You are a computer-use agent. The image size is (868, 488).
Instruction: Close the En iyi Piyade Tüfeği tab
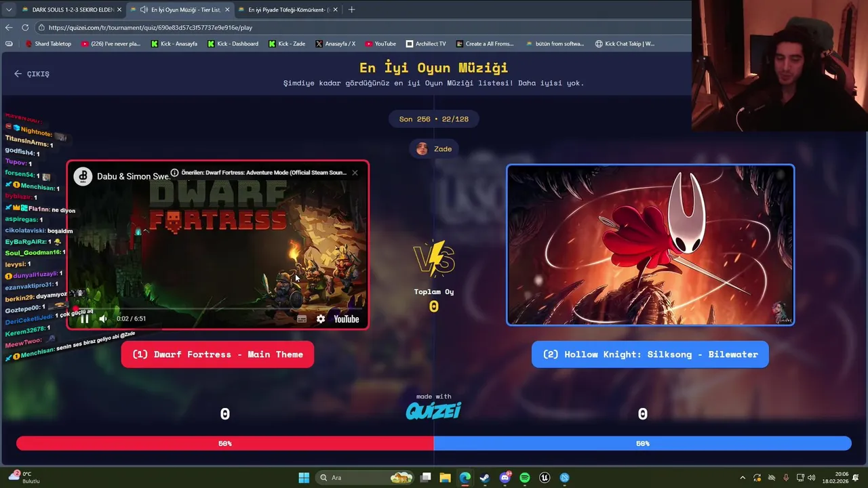pyautogui.click(x=336, y=9)
